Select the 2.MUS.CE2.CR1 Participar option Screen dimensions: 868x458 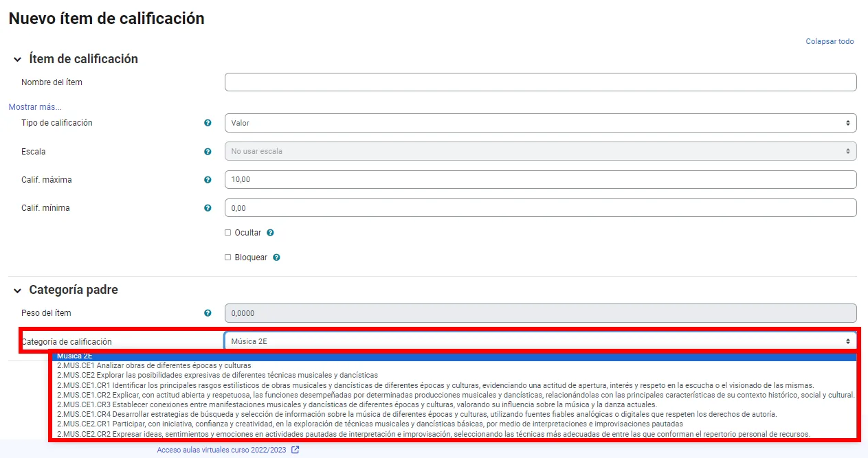(x=370, y=424)
